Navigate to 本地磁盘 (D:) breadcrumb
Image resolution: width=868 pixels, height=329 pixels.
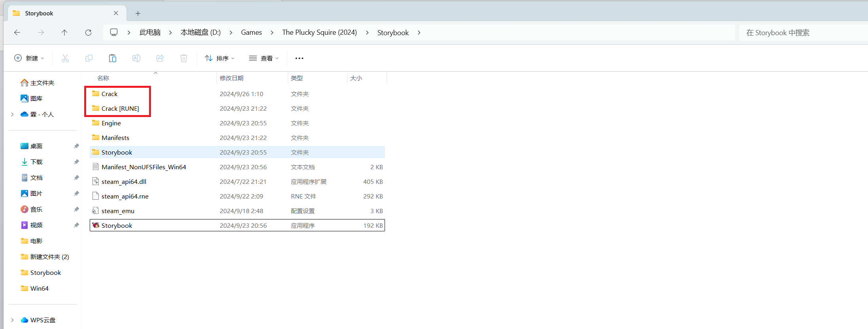(x=200, y=32)
